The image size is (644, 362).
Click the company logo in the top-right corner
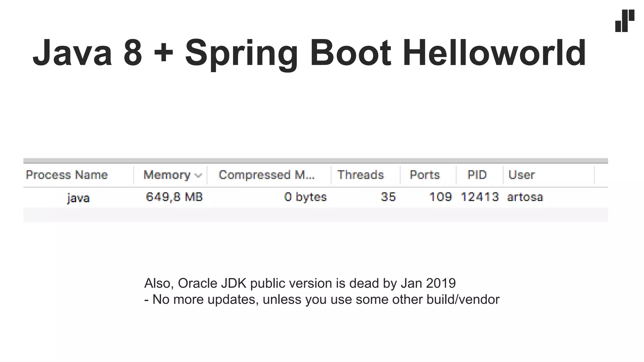click(x=625, y=21)
